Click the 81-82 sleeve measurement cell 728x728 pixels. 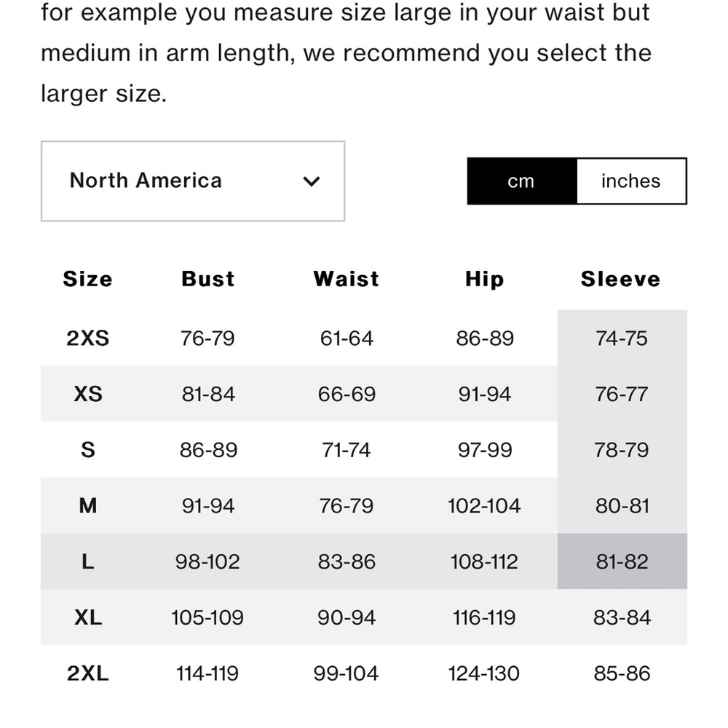tap(622, 561)
